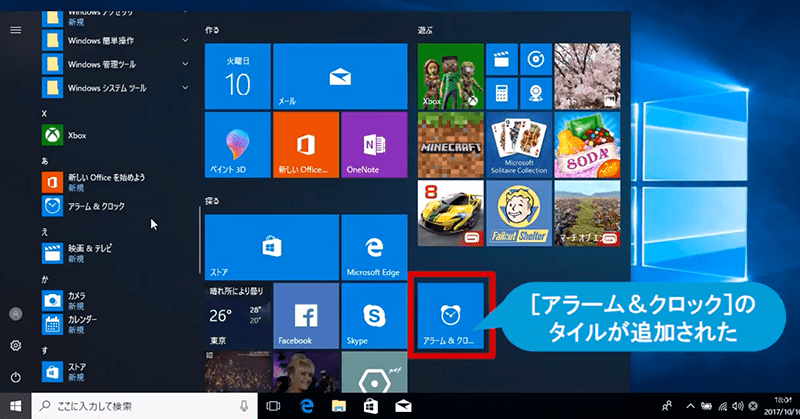The height and width of the screenshot is (419, 800).
Task: Open the Store (ストア) tile
Action: click(x=272, y=248)
